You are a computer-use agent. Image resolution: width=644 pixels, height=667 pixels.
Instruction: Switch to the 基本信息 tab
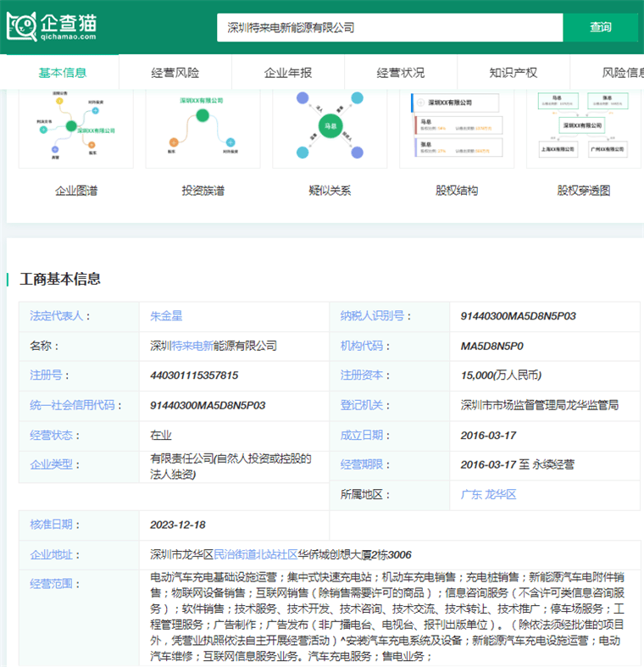click(63, 73)
